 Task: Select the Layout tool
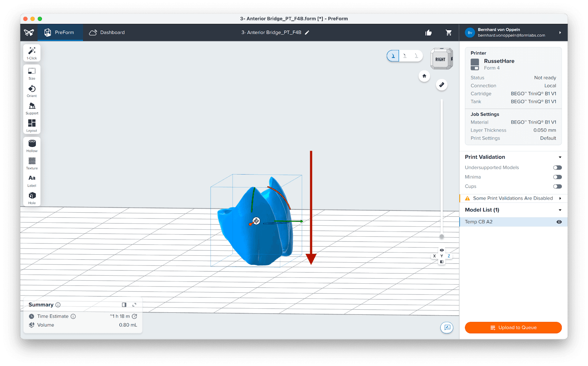(x=32, y=125)
